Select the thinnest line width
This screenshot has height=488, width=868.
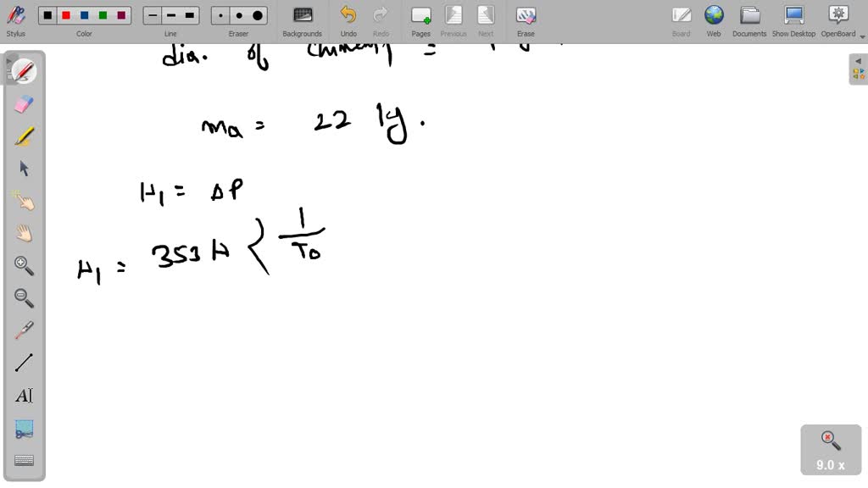(x=153, y=15)
